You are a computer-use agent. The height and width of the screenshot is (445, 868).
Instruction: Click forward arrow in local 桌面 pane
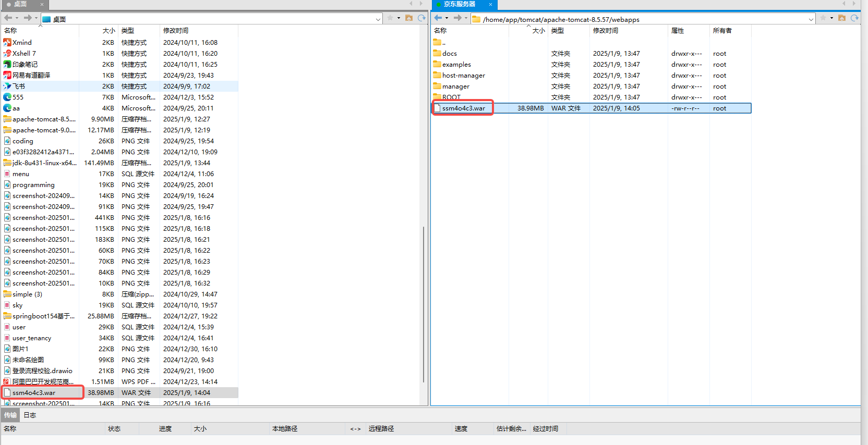point(27,18)
